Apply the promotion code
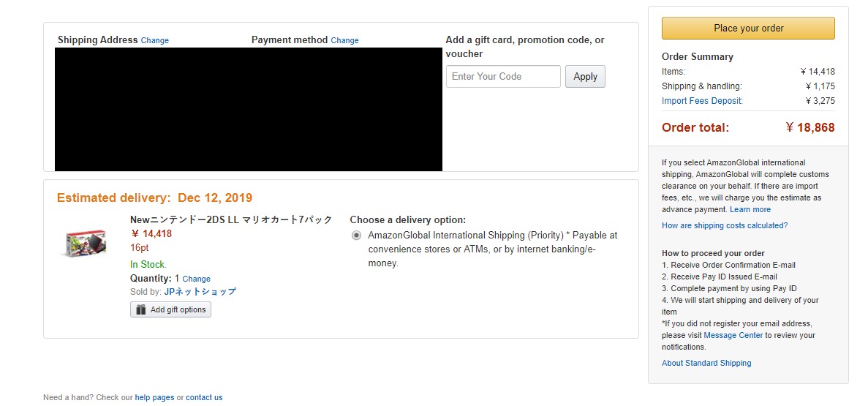The width and height of the screenshot is (868, 406). tap(585, 76)
